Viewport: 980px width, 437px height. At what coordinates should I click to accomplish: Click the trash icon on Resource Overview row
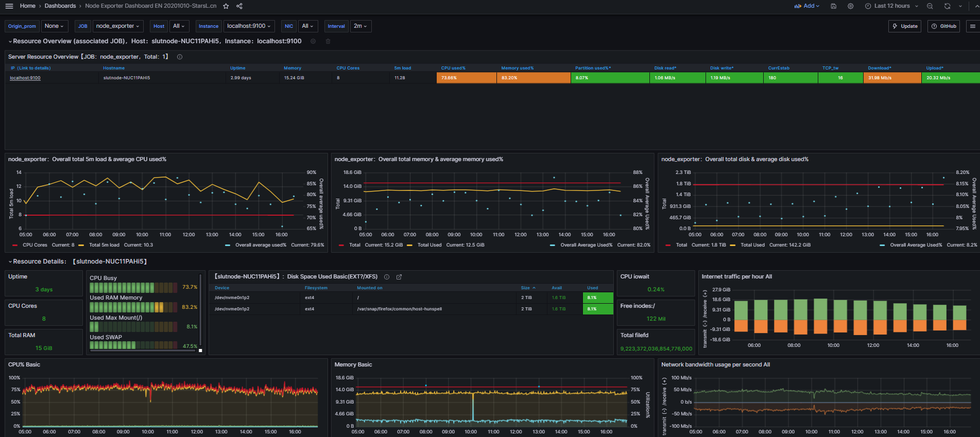[328, 41]
